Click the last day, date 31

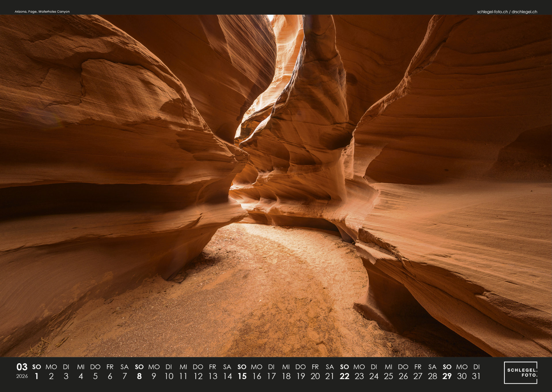click(x=476, y=376)
